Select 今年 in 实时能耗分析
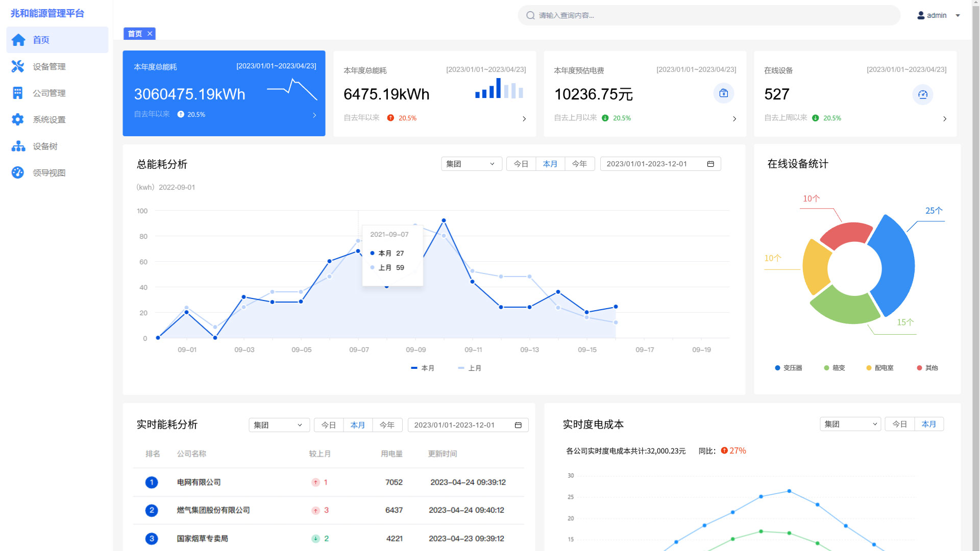The height and width of the screenshot is (551, 980). coord(387,425)
